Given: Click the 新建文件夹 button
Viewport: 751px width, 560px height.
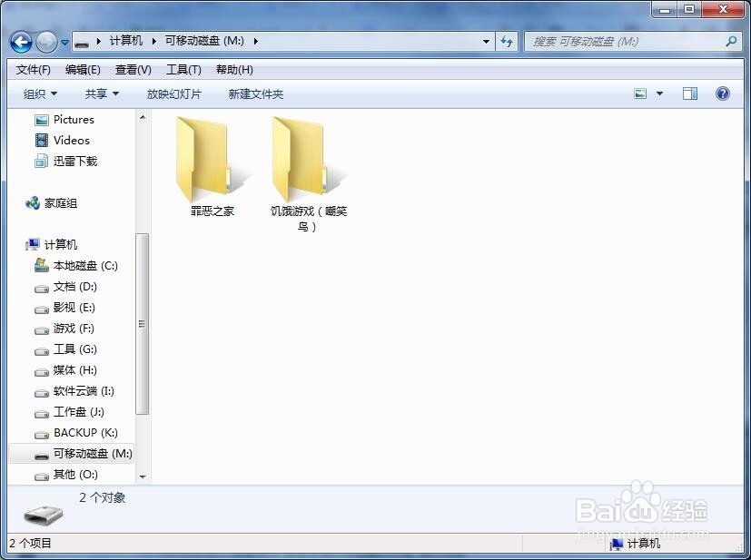Looking at the screenshot, I should click(256, 94).
